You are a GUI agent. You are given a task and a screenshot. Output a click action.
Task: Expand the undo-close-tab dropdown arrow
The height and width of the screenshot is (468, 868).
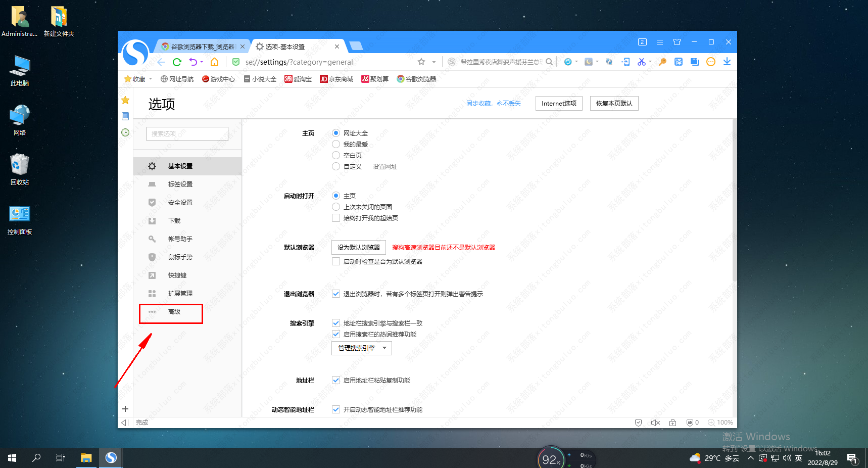click(202, 62)
